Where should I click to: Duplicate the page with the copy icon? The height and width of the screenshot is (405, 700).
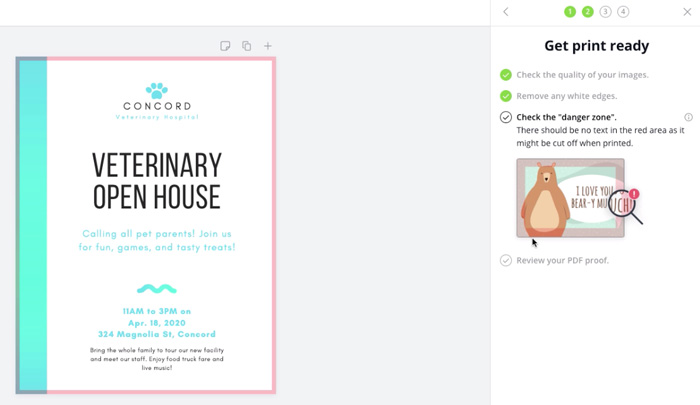click(x=246, y=46)
